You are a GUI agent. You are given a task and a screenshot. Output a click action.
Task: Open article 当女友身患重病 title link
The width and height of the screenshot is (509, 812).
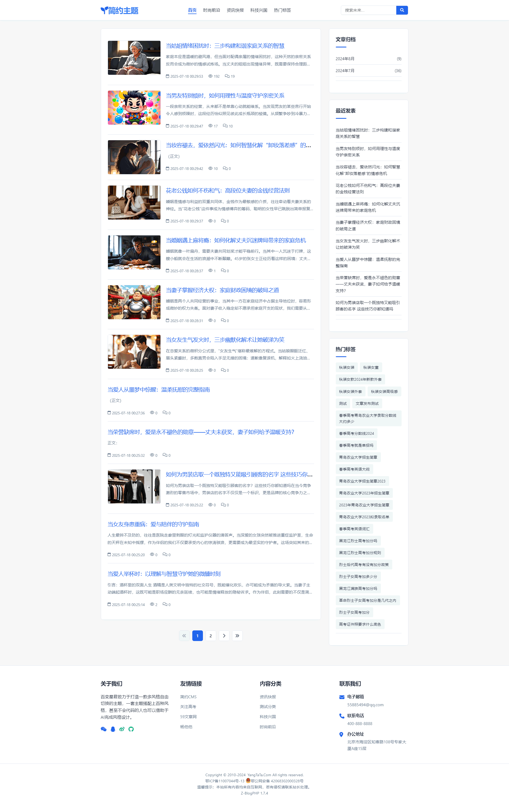point(153,524)
